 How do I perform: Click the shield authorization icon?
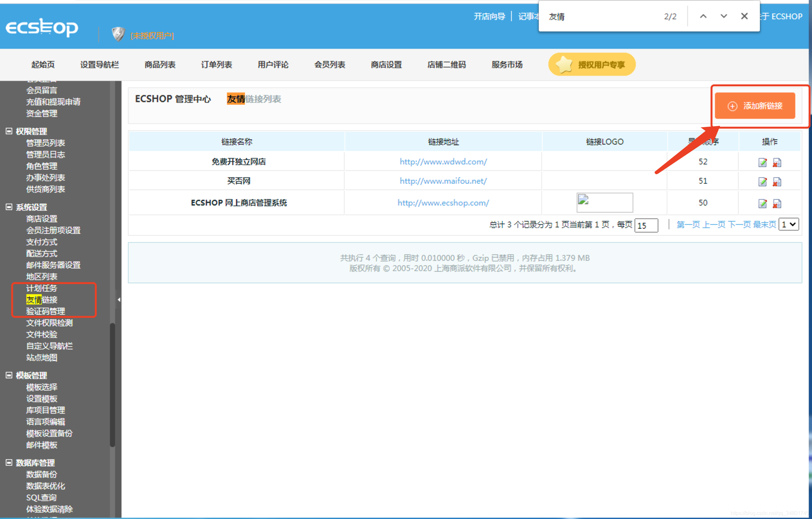coord(118,34)
